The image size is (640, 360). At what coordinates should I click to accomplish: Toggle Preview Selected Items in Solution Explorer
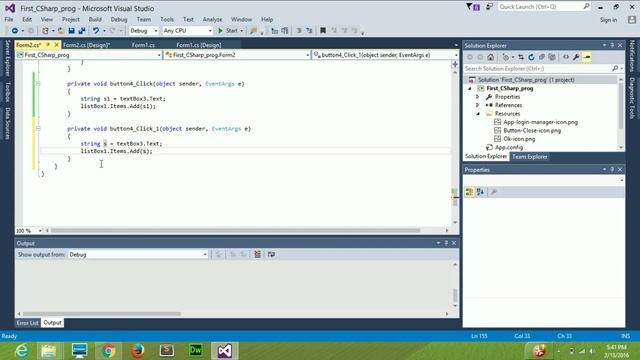tap(587, 57)
